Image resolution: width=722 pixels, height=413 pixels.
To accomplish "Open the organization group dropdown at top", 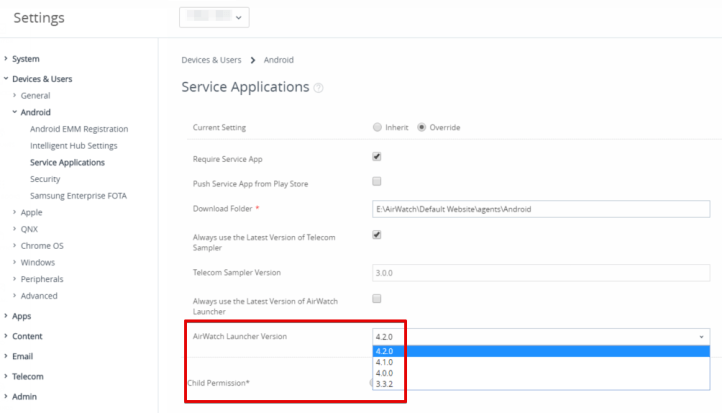I will [214, 17].
